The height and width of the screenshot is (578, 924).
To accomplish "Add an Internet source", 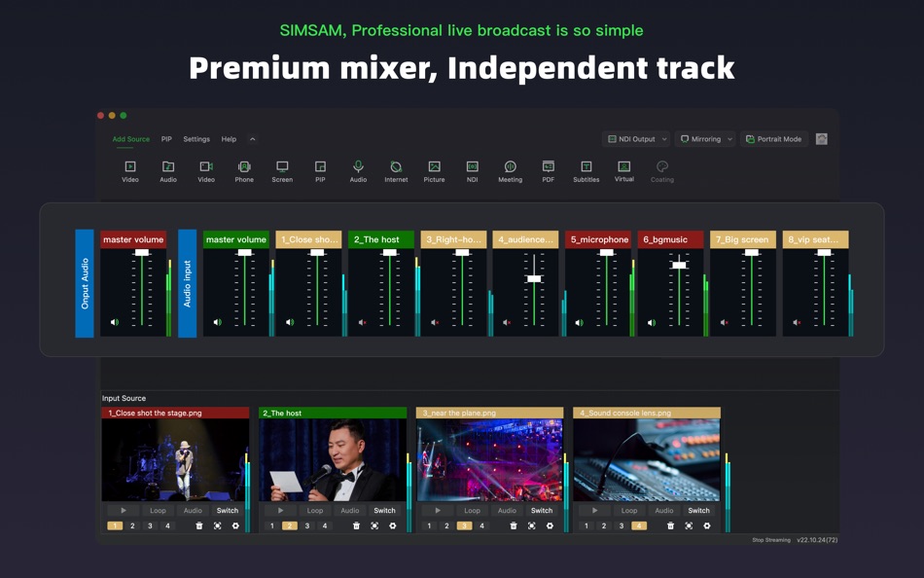I will [x=396, y=171].
